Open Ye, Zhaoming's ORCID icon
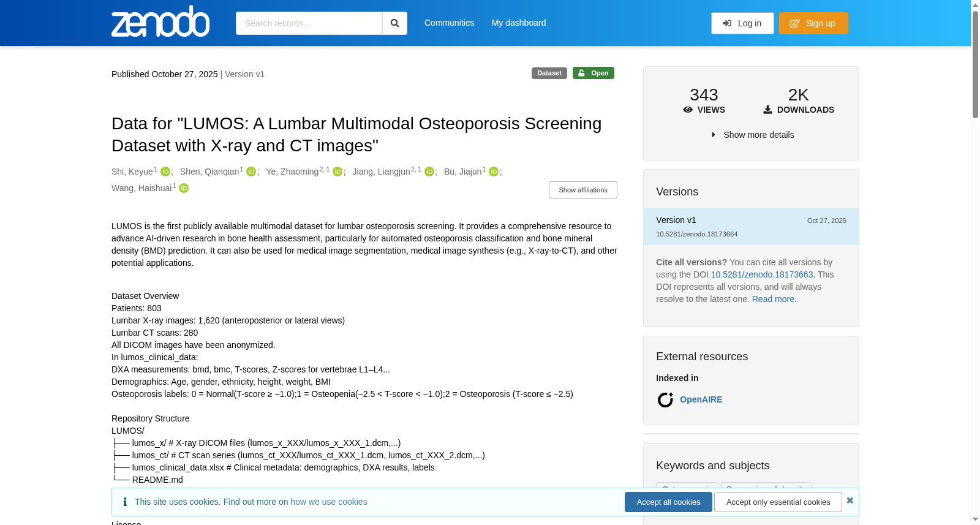The height and width of the screenshot is (525, 980). tap(337, 172)
